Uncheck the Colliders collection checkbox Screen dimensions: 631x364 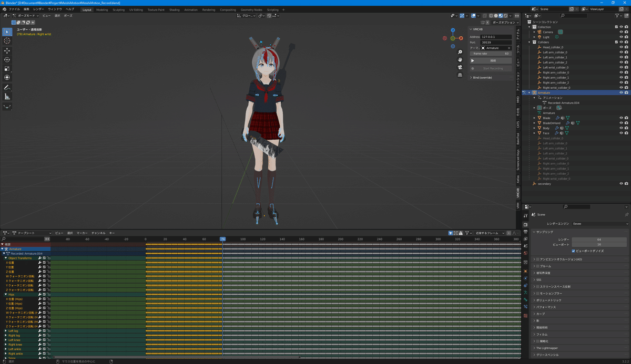pos(616,42)
